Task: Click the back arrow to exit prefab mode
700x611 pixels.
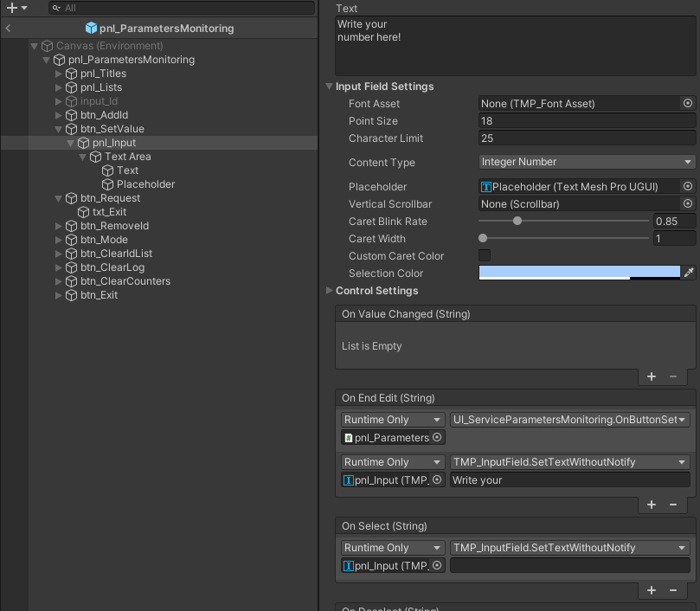Action: coord(8,29)
